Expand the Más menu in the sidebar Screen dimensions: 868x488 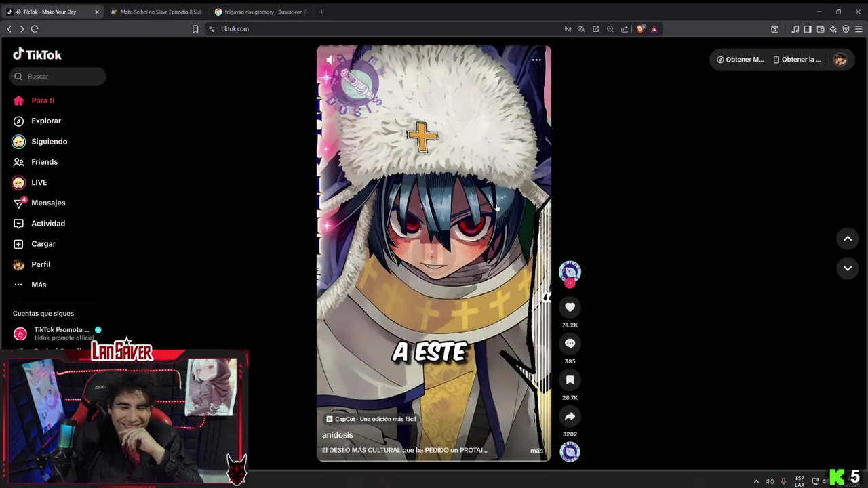point(29,285)
